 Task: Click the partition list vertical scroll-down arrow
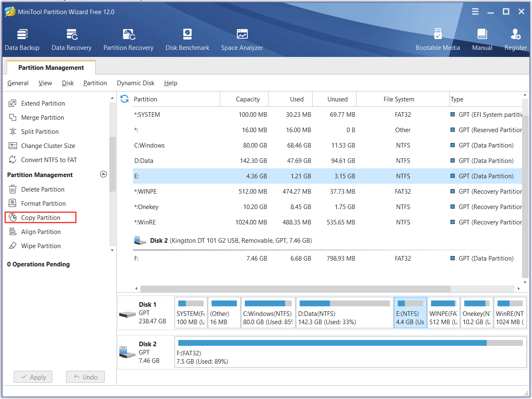click(525, 282)
